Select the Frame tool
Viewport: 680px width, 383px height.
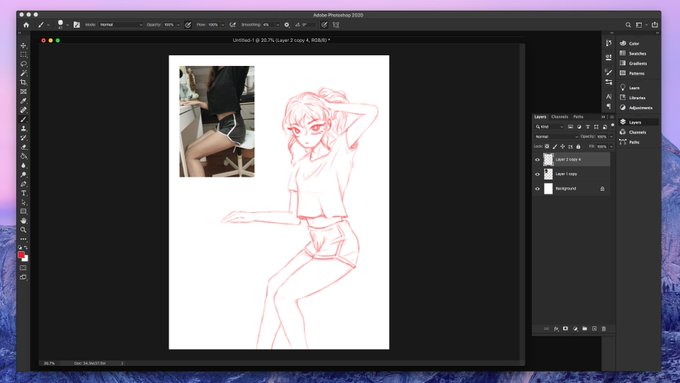23,92
